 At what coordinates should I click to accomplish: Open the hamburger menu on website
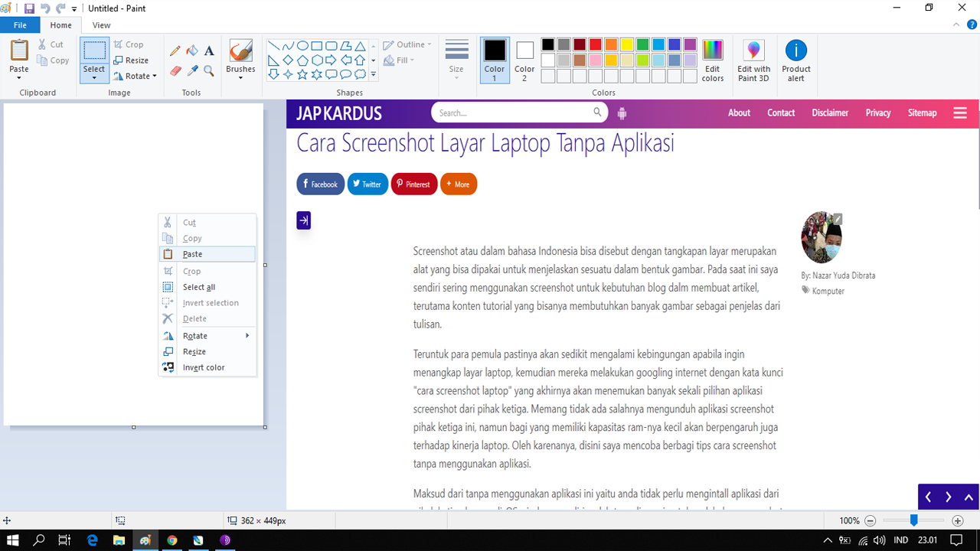(x=960, y=112)
